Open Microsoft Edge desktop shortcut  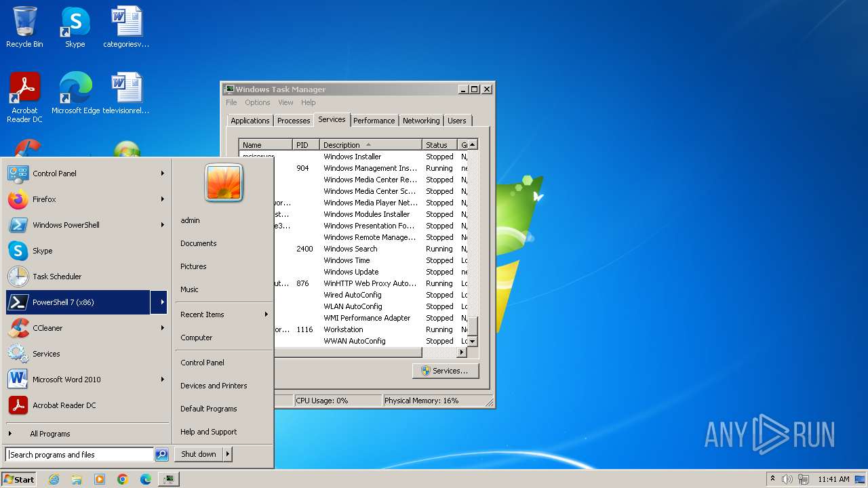pos(75,94)
